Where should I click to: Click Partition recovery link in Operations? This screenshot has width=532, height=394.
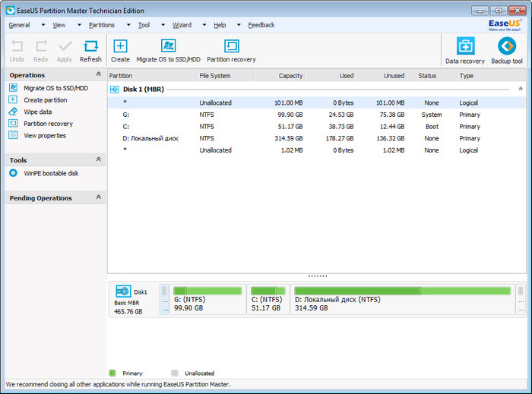(48, 124)
